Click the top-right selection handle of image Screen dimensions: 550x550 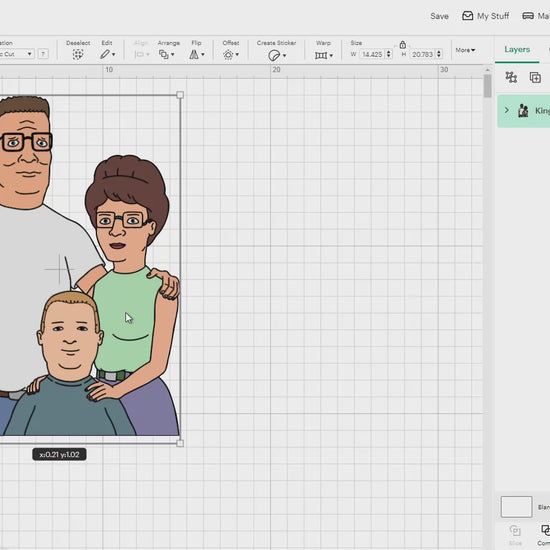click(180, 95)
